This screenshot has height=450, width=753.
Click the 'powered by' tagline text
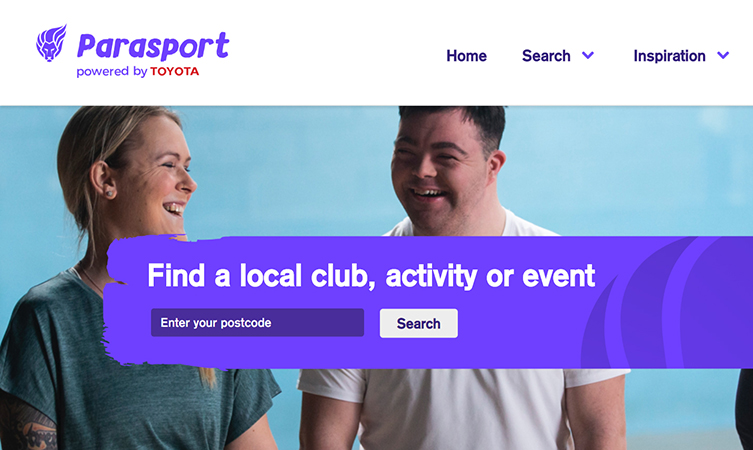pos(111,72)
